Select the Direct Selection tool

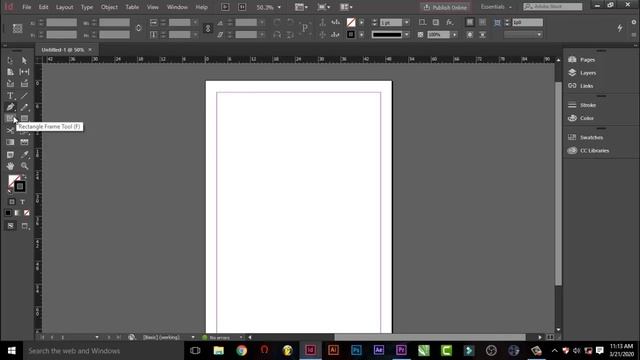tap(24, 60)
